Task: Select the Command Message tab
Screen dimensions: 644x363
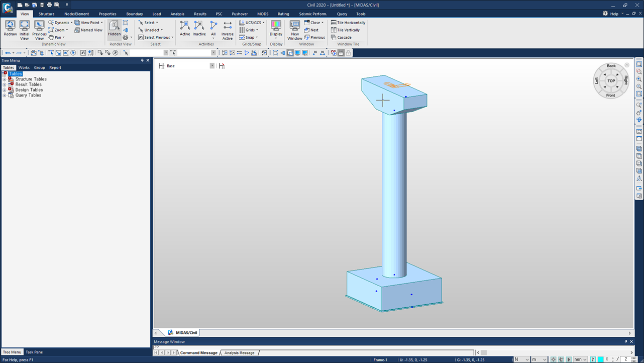Action: tap(199, 353)
